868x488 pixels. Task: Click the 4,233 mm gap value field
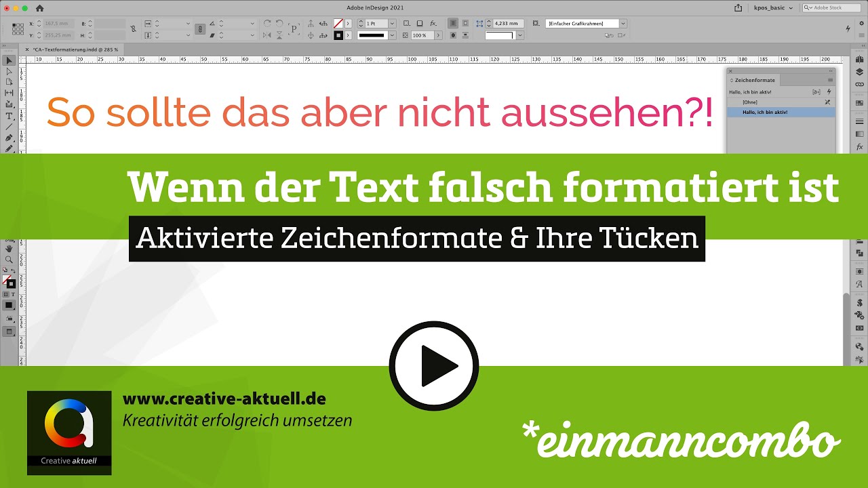point(509,24)
